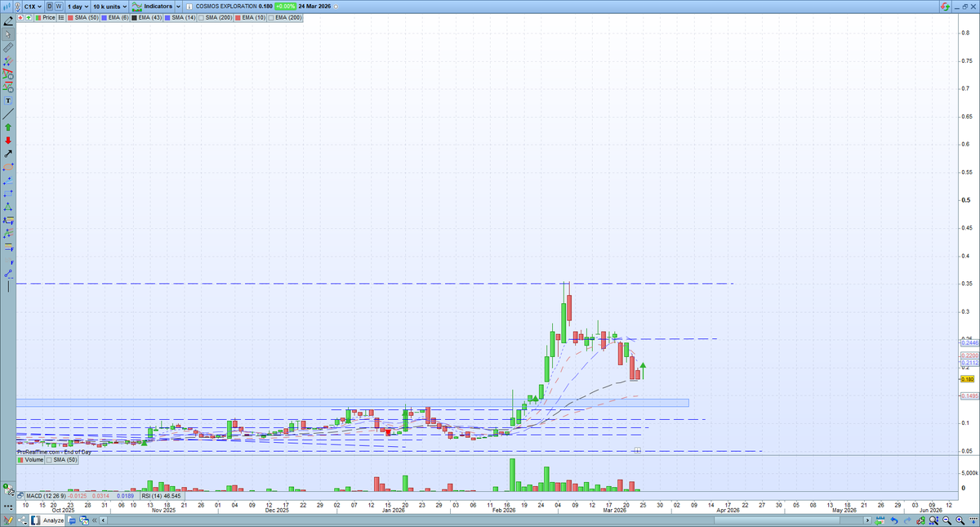Viewport: 980px width, 527px height.
Task: Select the black diagonal arrow tool
Action: point(8,154)
